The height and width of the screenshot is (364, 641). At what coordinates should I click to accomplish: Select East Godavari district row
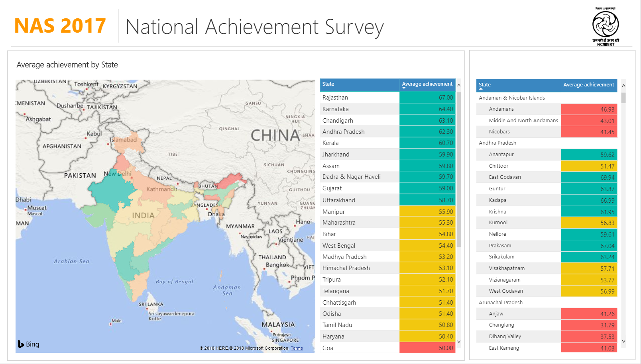tap(547, 177)
